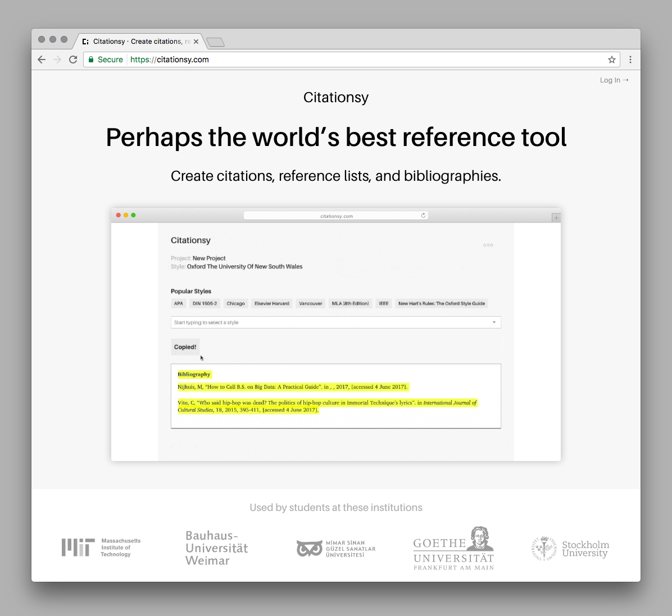Click the Stockholm University logo

(570, 548)
